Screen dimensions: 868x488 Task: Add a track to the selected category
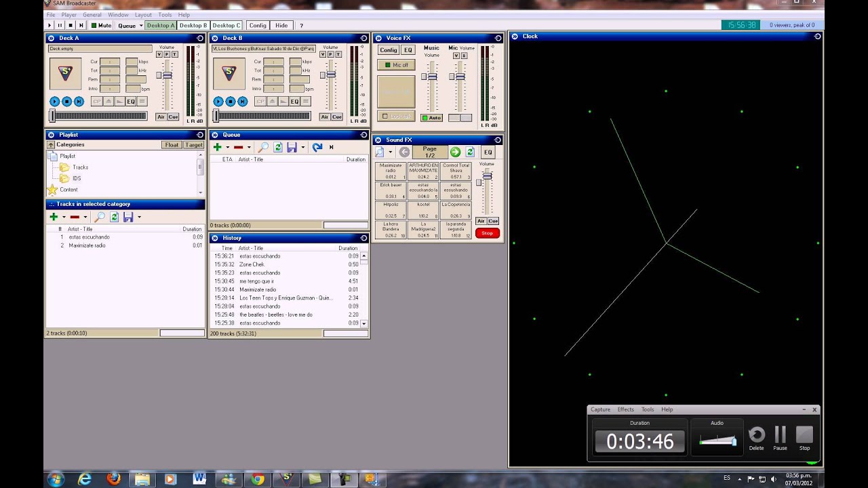[x=54, y=217]
